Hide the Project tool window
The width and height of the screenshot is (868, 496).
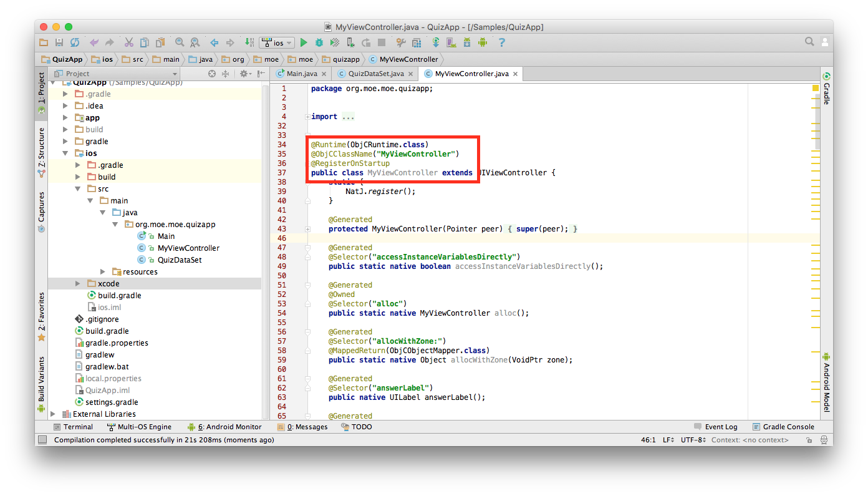click(x=261, y=74)
